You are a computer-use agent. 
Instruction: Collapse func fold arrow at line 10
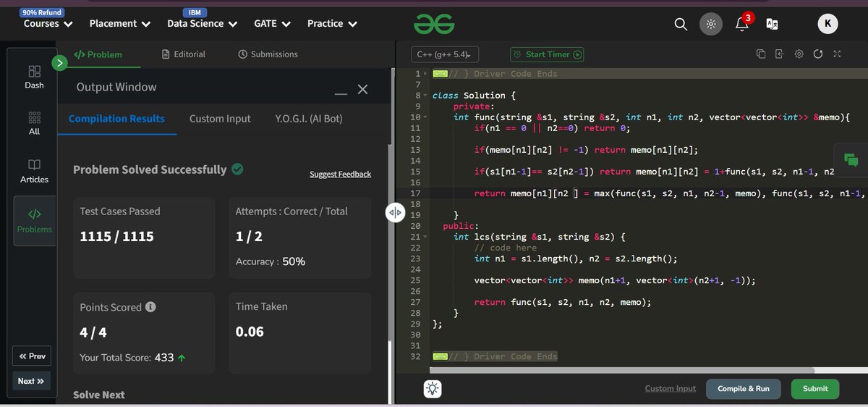click(x=425, y=117)
